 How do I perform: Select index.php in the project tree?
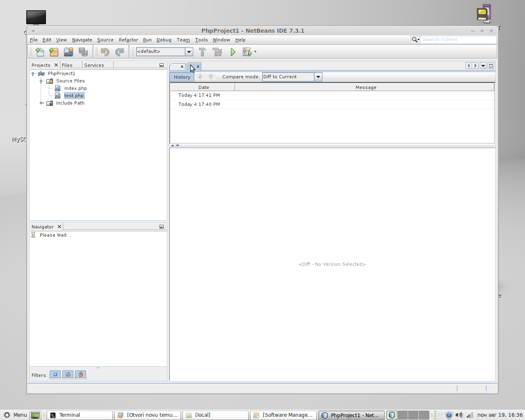coord(75,88)
